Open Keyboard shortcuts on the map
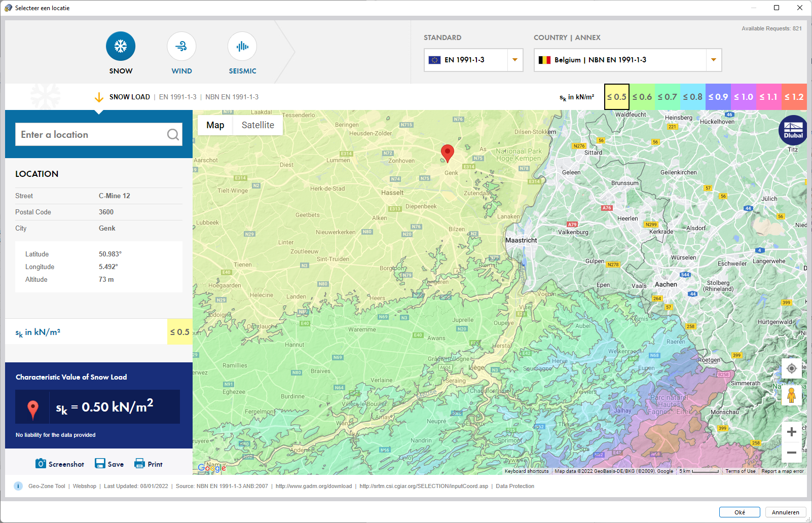Screen dimensions: 812x523 [x=527, y=471]
